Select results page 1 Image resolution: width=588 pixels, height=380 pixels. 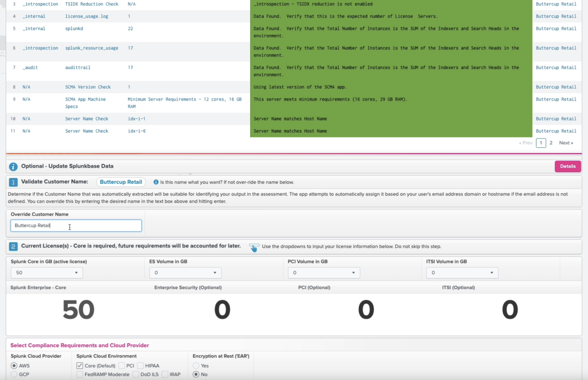coord(541,143)
